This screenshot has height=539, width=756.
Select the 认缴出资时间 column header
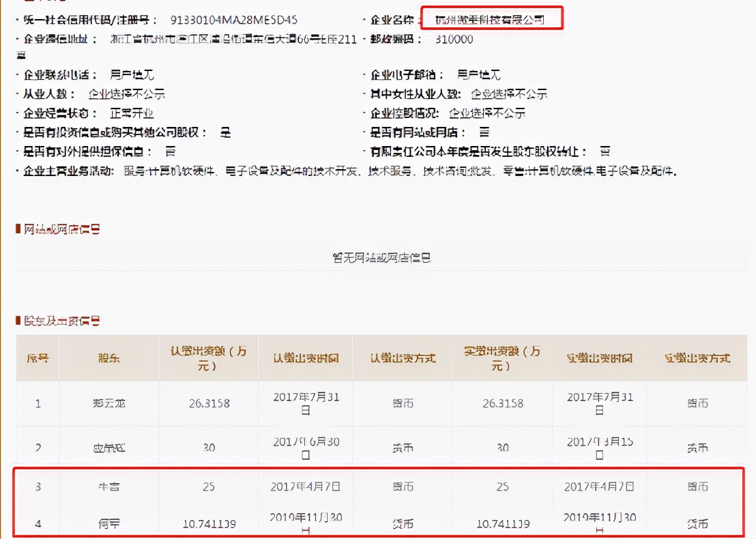point(305,357)
